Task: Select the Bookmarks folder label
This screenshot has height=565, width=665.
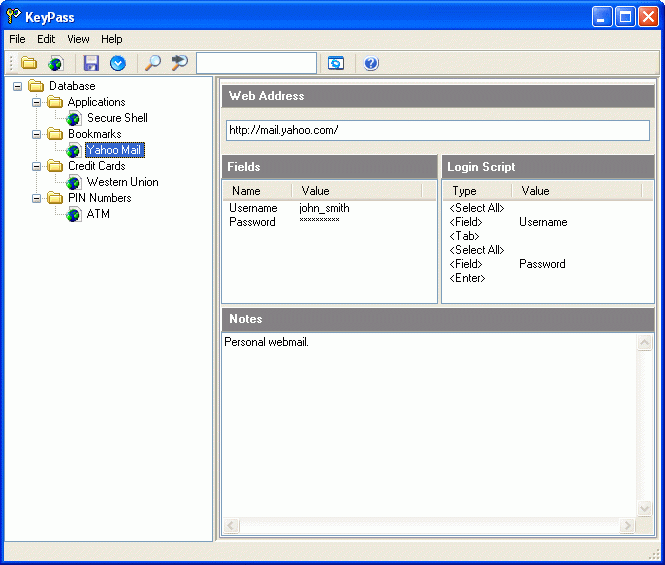Action: click(95, 134)
